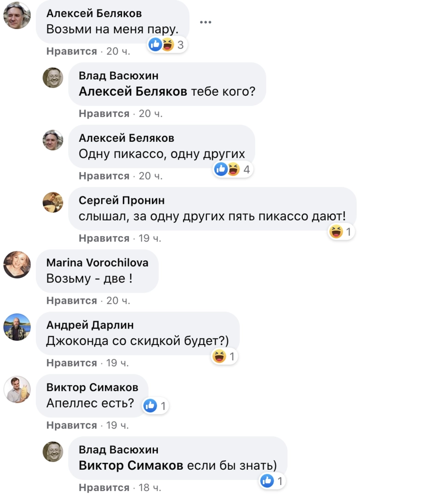
Task: Open Сергей Пронин's avatar
Action: tap(53, 202)
